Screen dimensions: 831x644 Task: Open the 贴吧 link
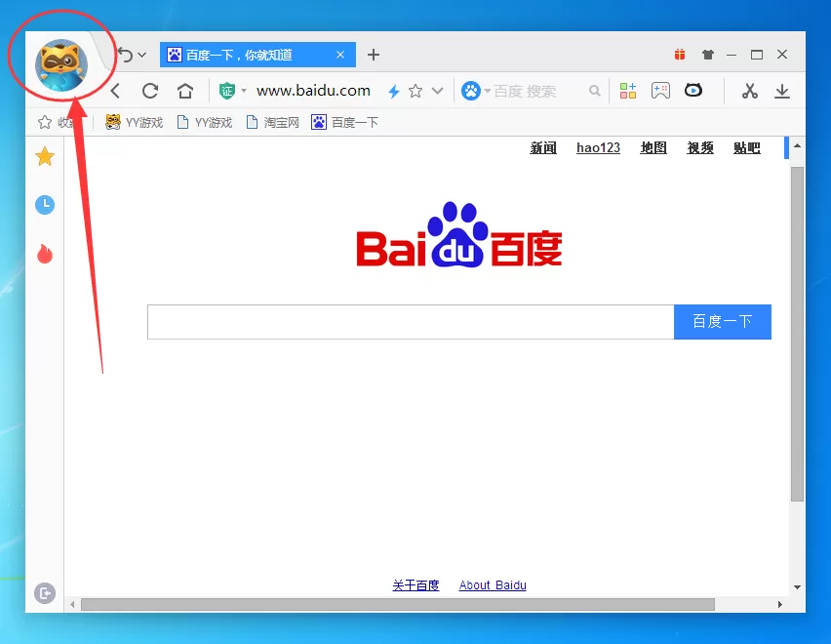(747, 148)
